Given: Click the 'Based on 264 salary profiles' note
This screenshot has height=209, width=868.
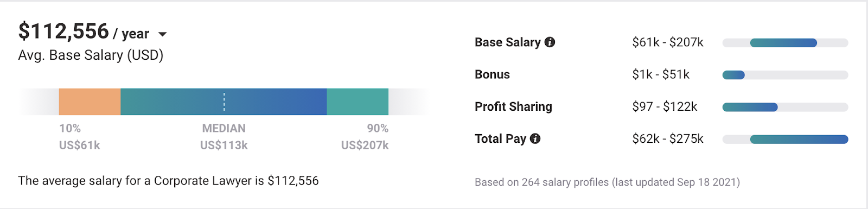Looking at the screenshot, I should pyautogui.click(x=607, y=182).
